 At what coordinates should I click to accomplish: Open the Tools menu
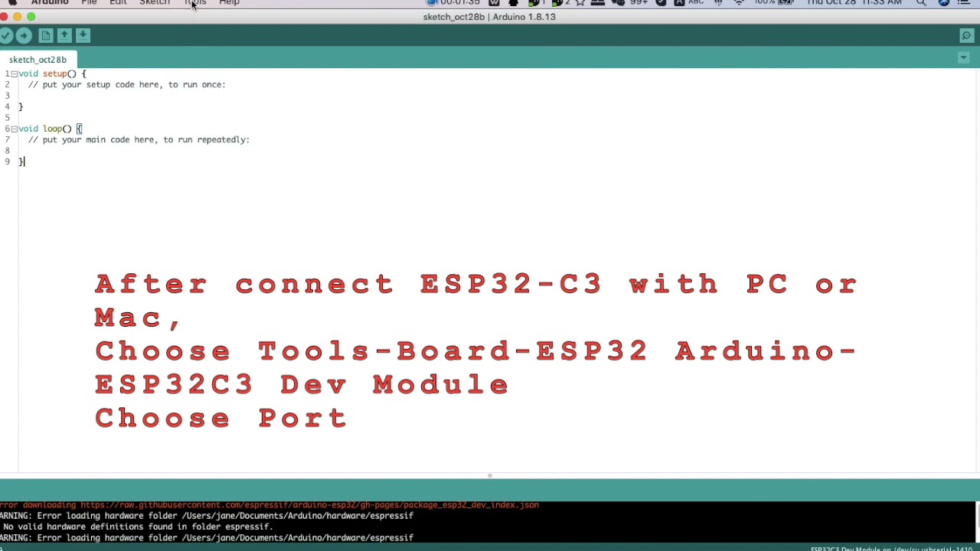tap(195, 2)
